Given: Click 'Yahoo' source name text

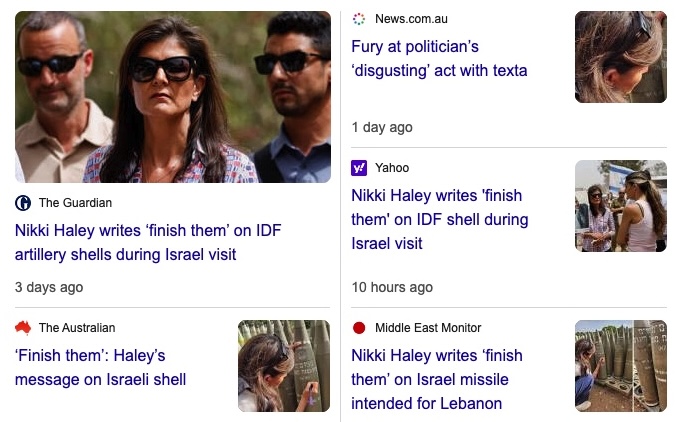Looking at the screenshot, I should click(392, 168).
